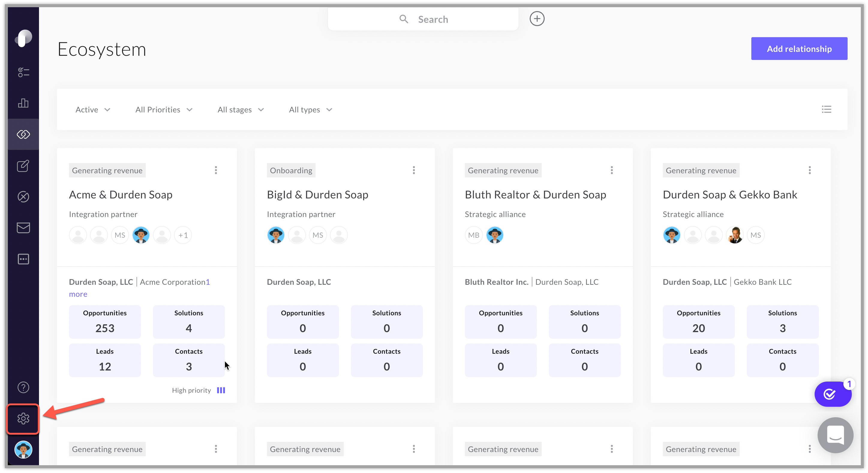Viewport: 868px width, 473px height.
Task: Expand the All stages filter
Action: (241, 110)
